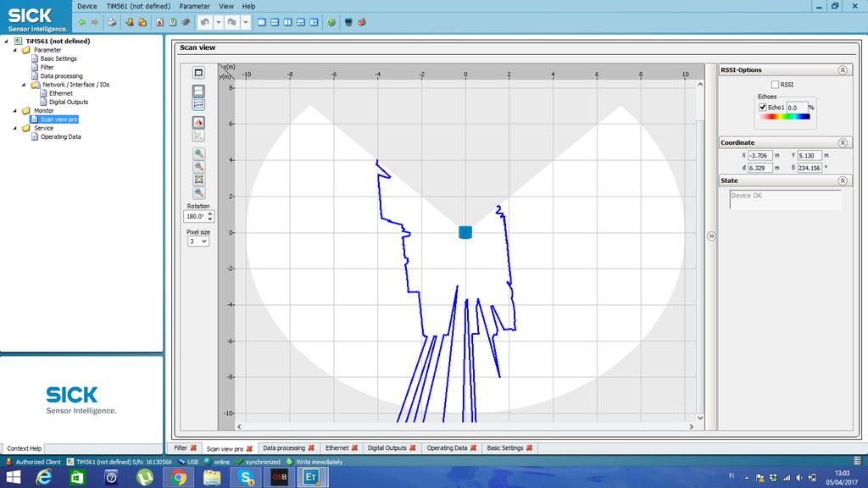Select Basic Settings in the tree

(x=58, y=58)
